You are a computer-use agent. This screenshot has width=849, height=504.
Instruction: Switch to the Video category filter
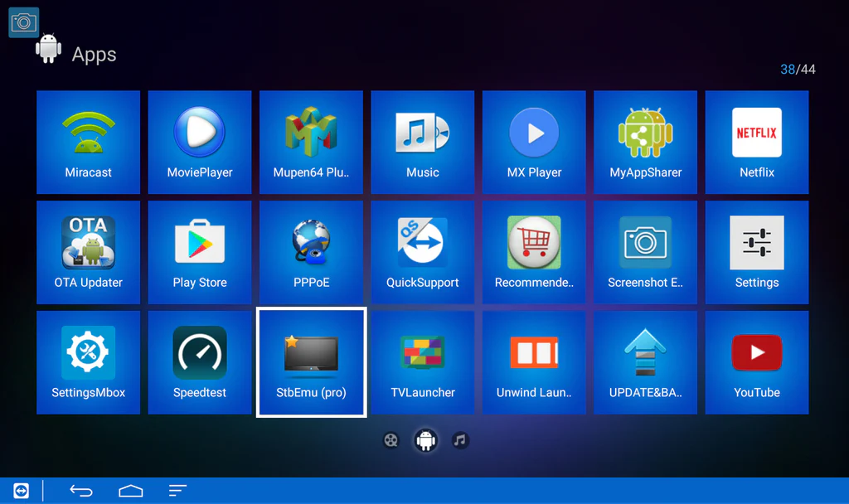[391, 440]
